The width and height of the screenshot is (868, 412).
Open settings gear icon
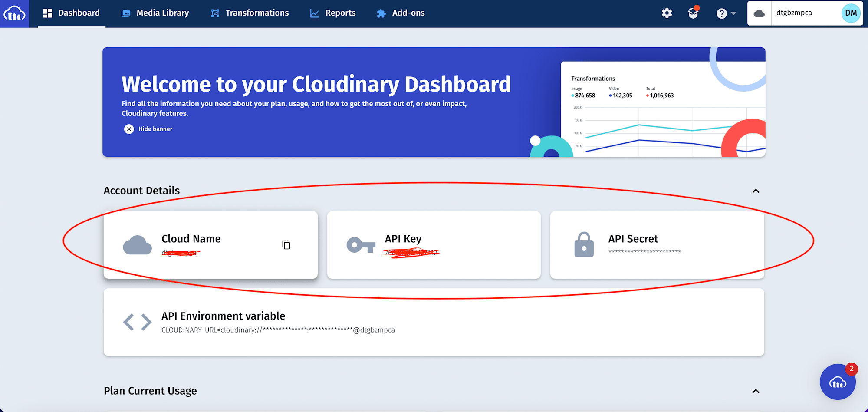(x=667, y=13)
